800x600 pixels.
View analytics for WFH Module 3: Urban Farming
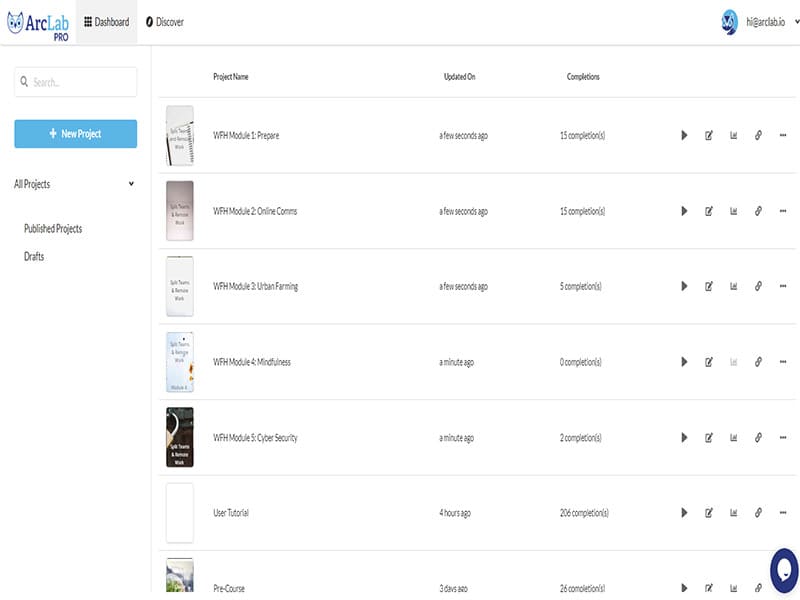[x=733, y=286]
